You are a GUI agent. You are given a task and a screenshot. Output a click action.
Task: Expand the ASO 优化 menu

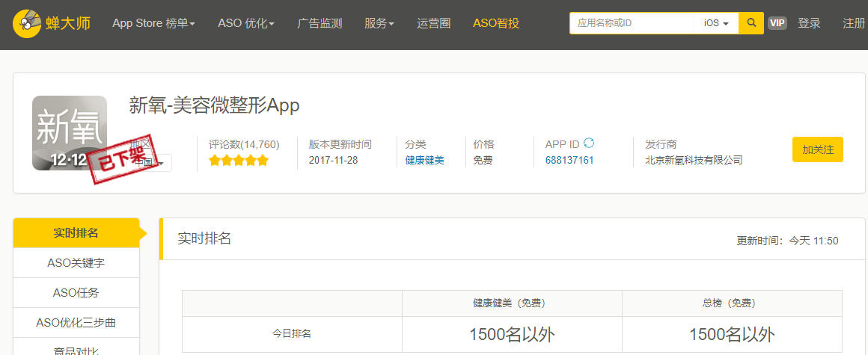pyautogui.click(x=246, y=23)
